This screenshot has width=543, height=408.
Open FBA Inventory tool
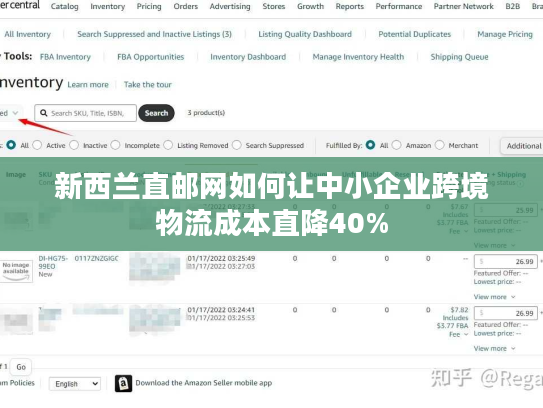[65, 57]
